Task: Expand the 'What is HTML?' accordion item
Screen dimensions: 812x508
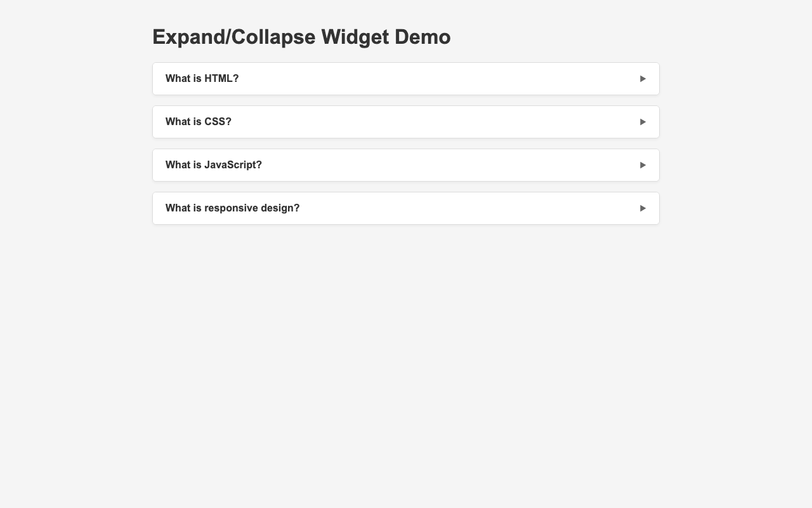Action: point(406,78)
